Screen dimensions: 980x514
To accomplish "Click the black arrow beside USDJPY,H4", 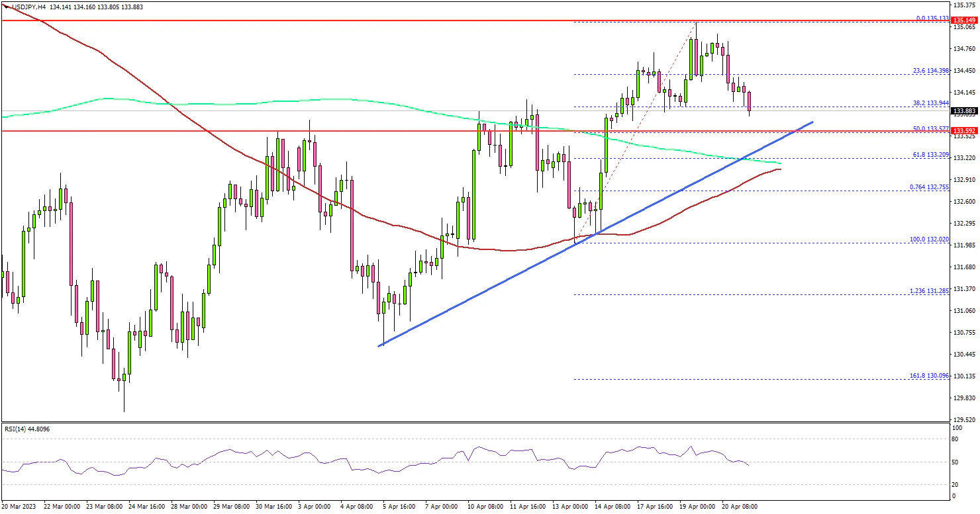I will (5, 6).
